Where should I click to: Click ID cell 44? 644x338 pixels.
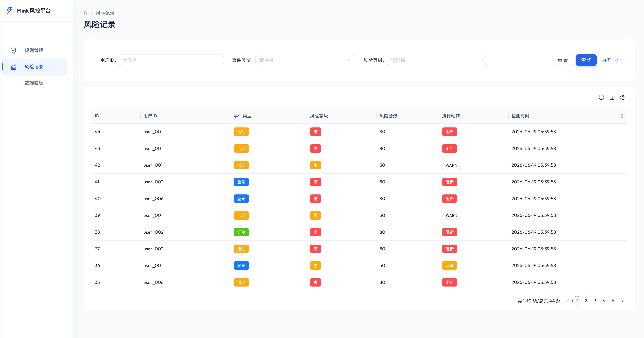pos(98,132)
